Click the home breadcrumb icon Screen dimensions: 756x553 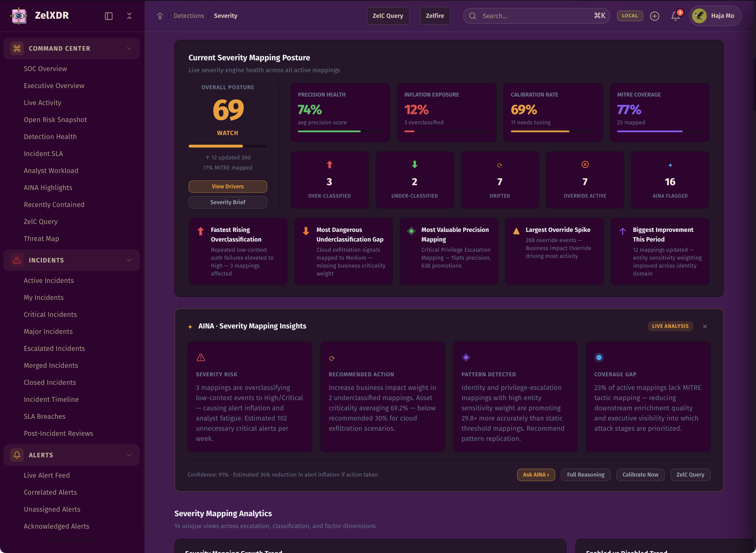coord(160,16)
